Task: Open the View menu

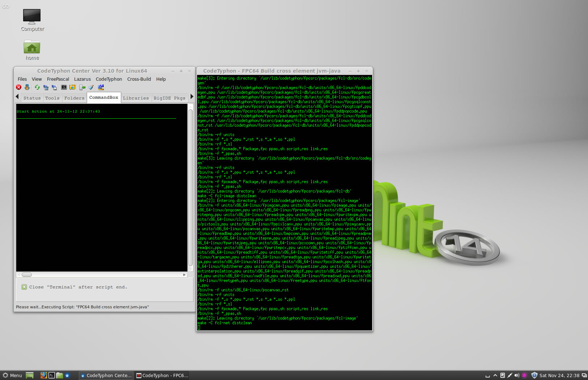Action: pyautogui.click(x=37, y=79)
